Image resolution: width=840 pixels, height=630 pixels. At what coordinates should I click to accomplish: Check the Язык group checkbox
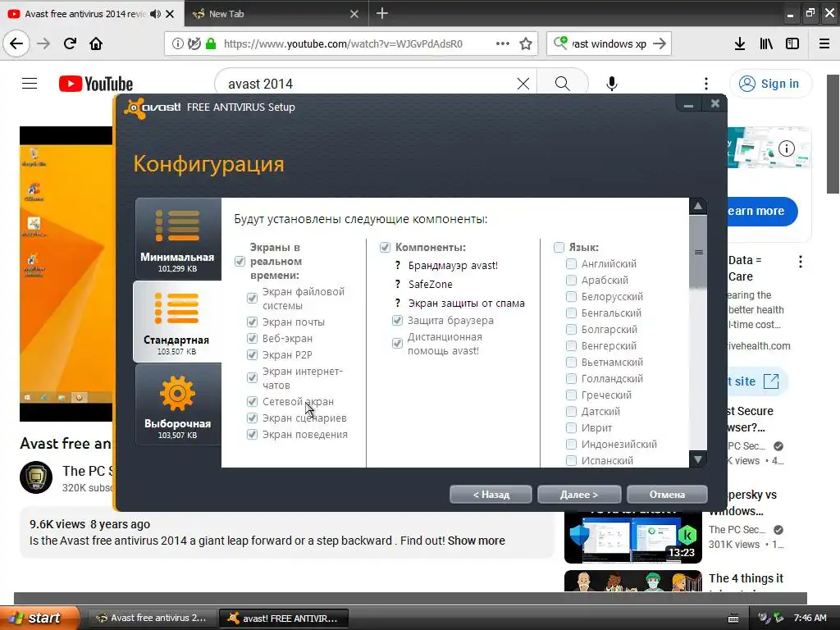559,247
